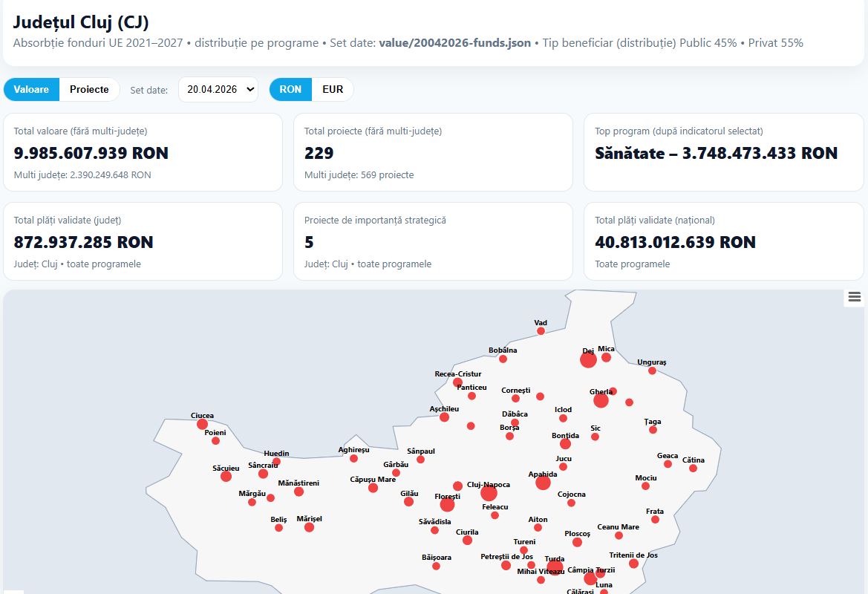Open the Set date dropdown
Viewport: 868px width, 594px height.
(218, 89)
